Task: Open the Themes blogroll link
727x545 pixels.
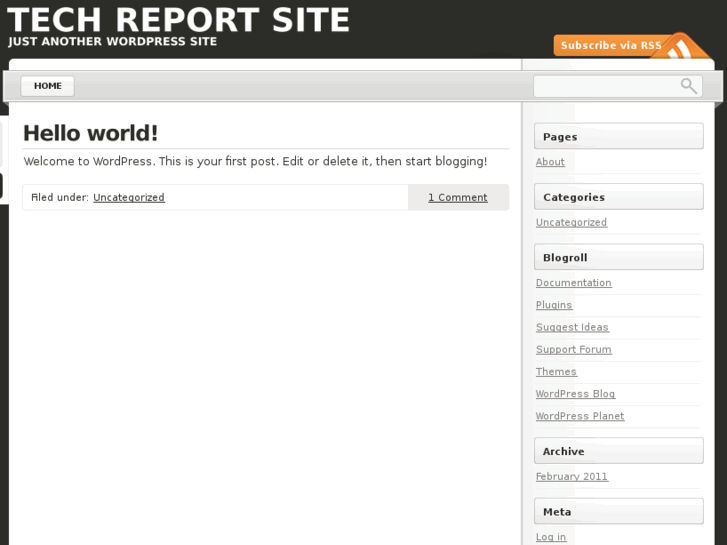Action: 556,372
